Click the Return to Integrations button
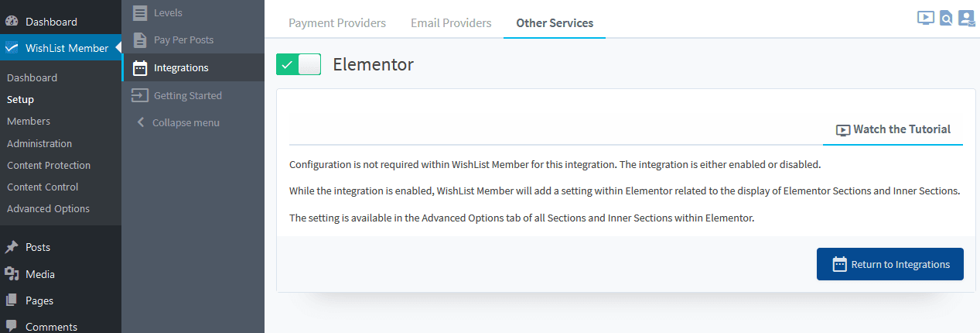This screenshot has width=980, height=333. (x=890, y=264)
